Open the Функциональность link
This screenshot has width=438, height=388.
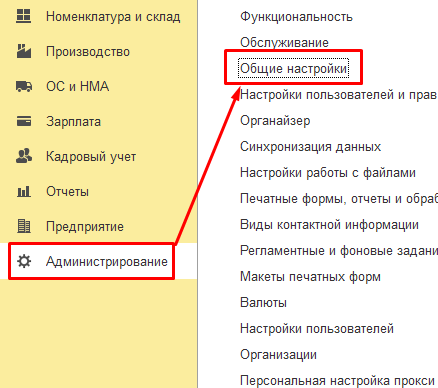pos(296,16)
